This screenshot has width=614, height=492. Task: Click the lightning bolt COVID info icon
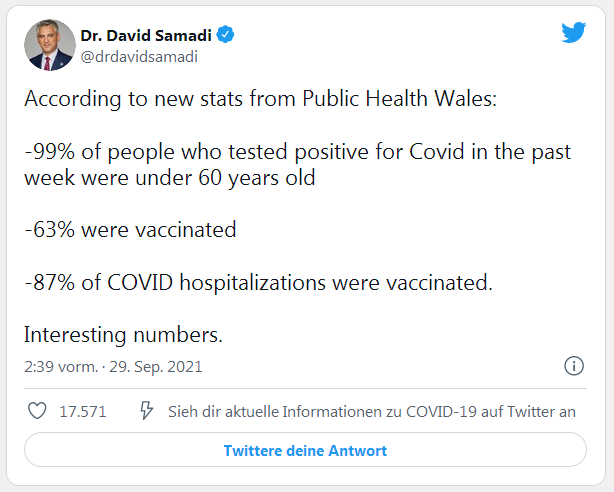tap(146, 411)
